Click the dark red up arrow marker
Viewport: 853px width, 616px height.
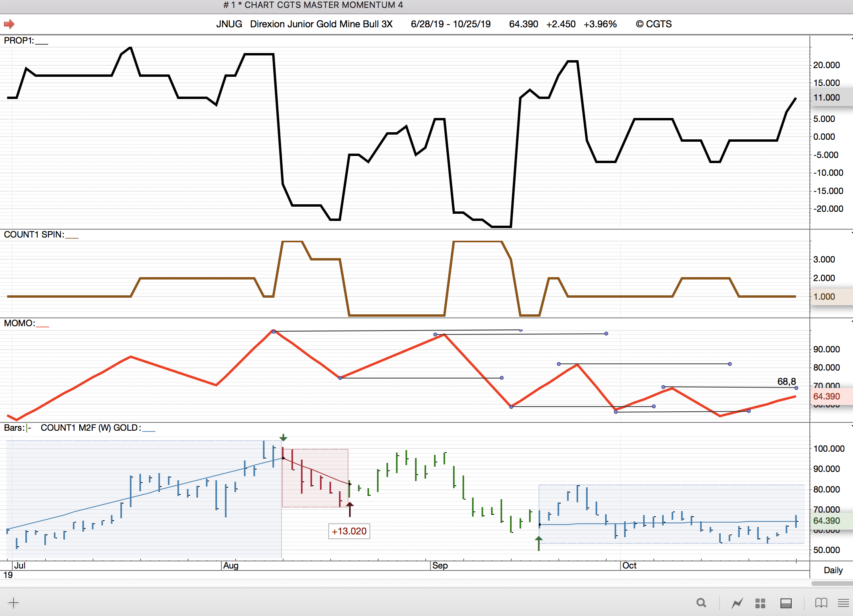pyautogui.click(x=350, y=509)
